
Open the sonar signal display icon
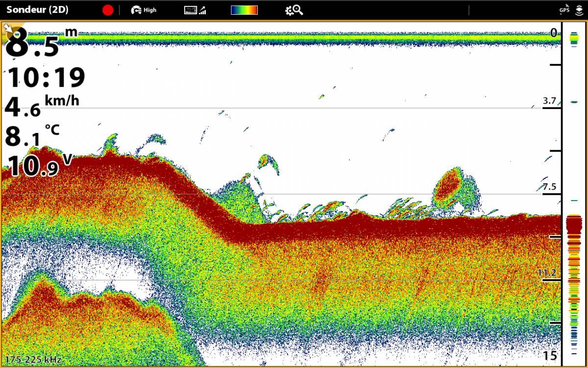click(x=195, y=10)
